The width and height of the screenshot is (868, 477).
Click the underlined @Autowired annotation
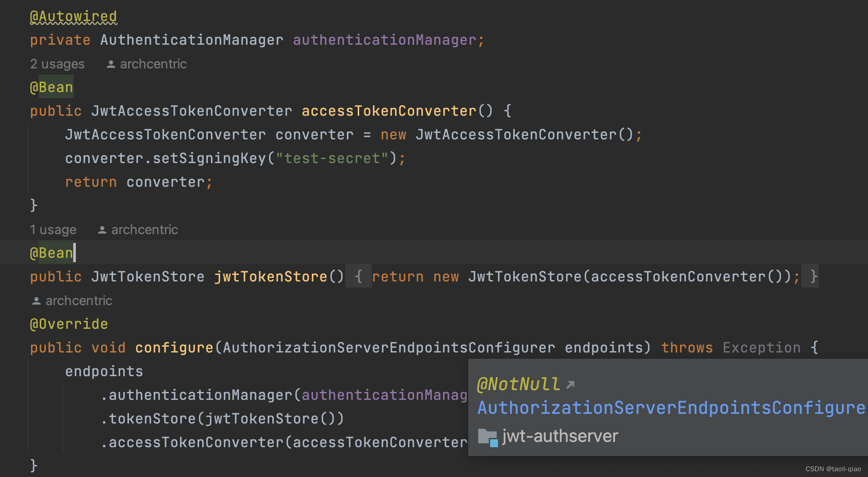[x=73, y=17]
